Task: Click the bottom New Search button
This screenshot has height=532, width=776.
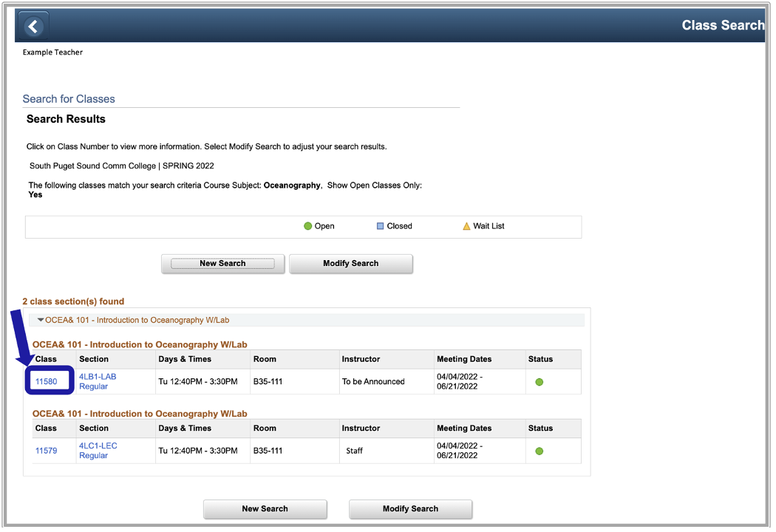Action: click(265, 509)
